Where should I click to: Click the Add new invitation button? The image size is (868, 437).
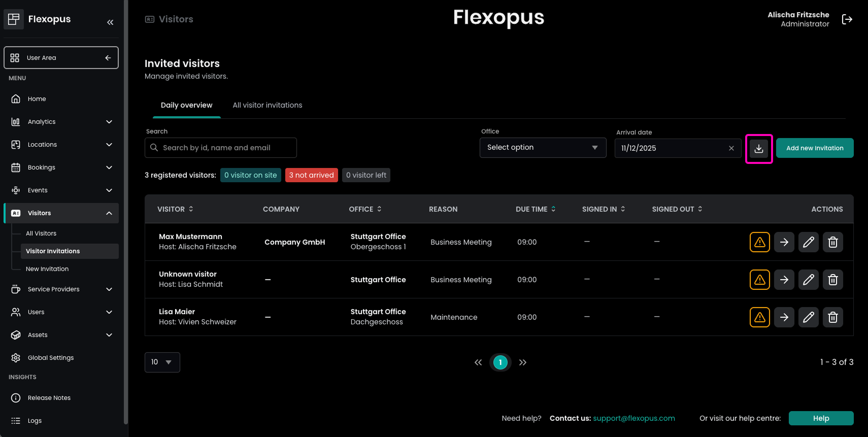[x=814, y=148]
